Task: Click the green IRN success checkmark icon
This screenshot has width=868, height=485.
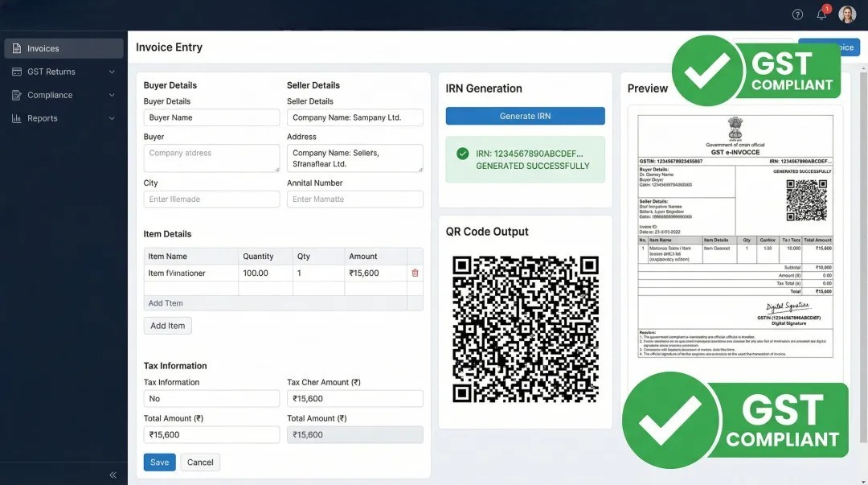Action: pos(462,154)
